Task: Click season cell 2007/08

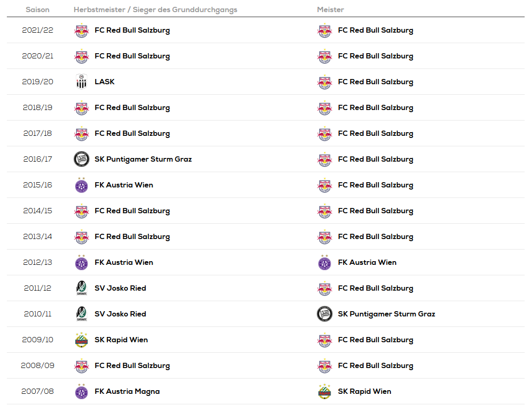Action: pyautogui.click(x=38, y=391)
